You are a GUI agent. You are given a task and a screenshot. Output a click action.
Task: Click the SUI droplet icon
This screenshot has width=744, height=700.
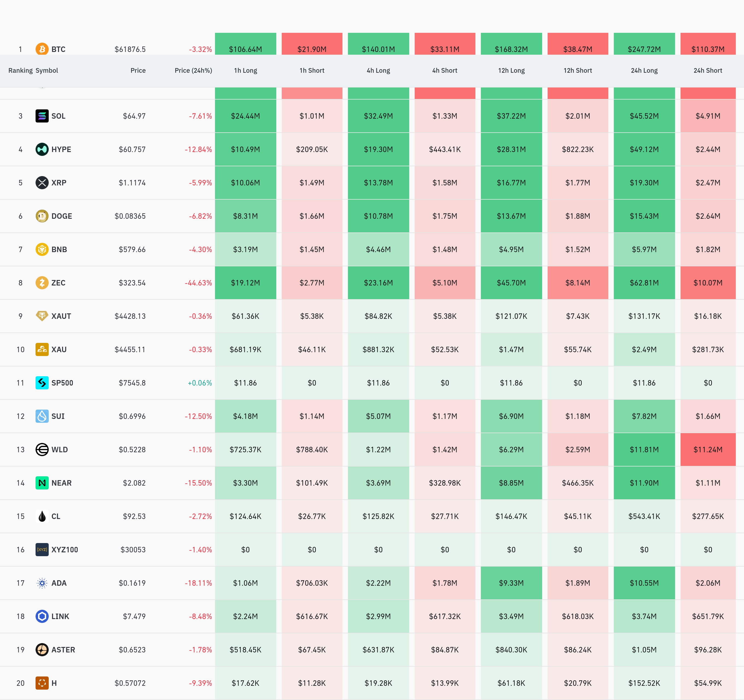(42, 416)
